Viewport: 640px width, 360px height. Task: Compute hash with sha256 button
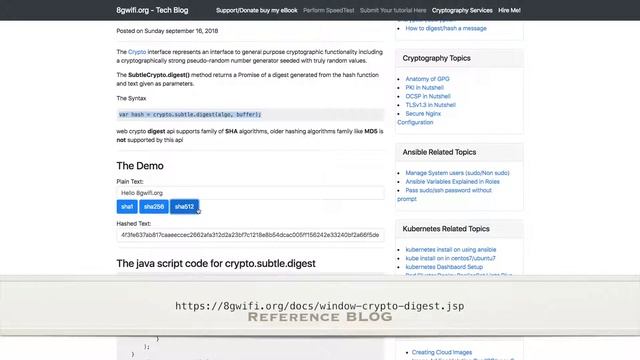(x=154, y=207)
